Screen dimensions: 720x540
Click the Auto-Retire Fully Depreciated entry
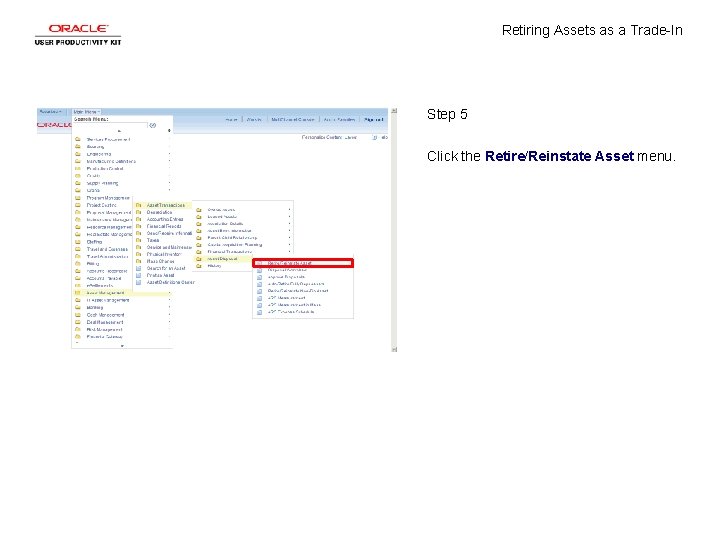tap(296, 284)
